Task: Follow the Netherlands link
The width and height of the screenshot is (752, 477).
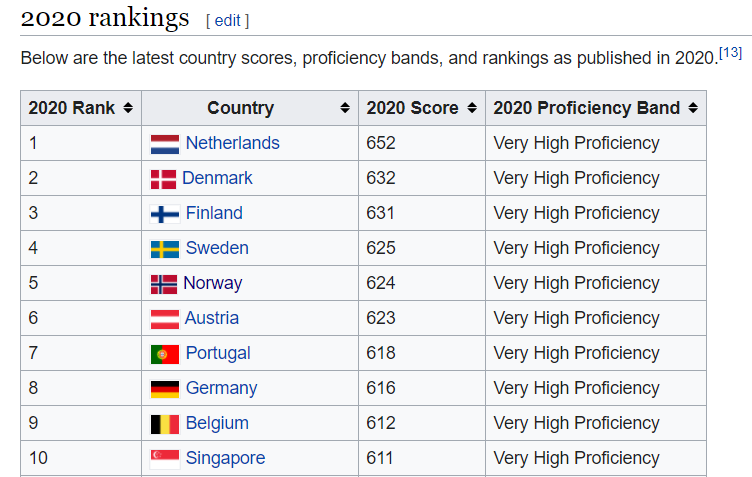Action: coord(233,143)
